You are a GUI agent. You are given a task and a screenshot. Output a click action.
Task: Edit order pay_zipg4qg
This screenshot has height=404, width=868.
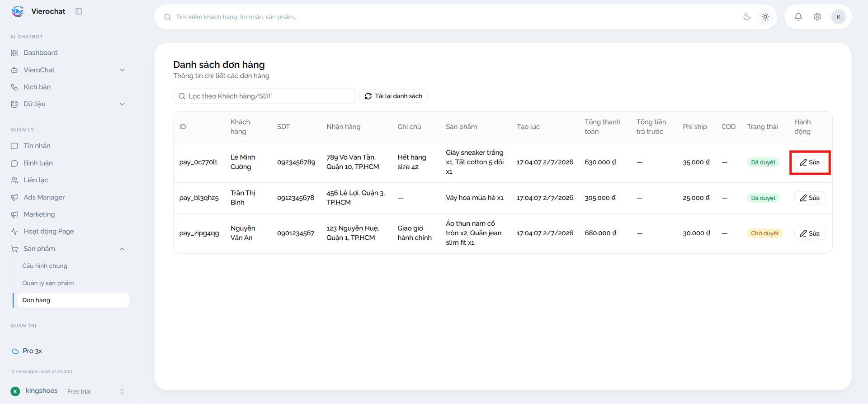click(x=810, y=233)
